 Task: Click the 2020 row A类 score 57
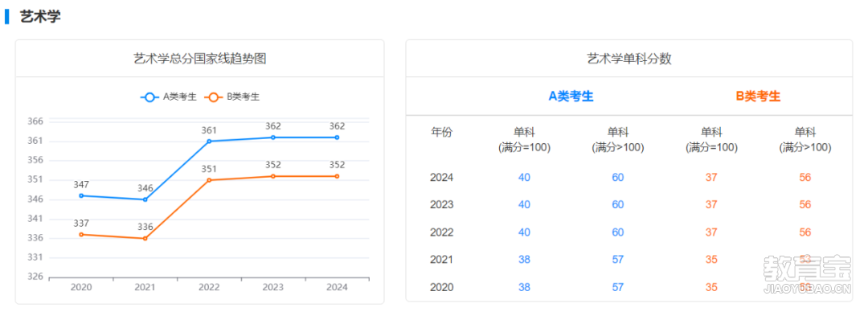(x=618, y=288)
